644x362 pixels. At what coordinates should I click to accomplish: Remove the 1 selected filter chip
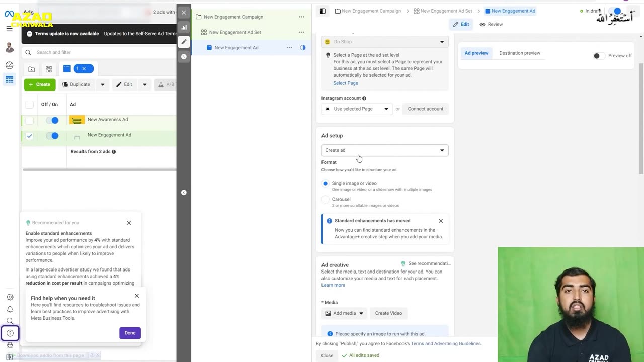coord(84,69)
